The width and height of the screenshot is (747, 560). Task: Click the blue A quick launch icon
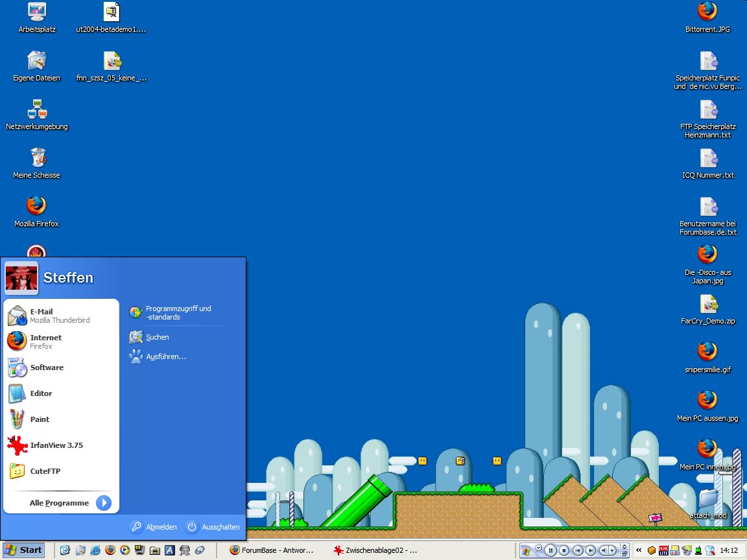[x=170, y=550]
